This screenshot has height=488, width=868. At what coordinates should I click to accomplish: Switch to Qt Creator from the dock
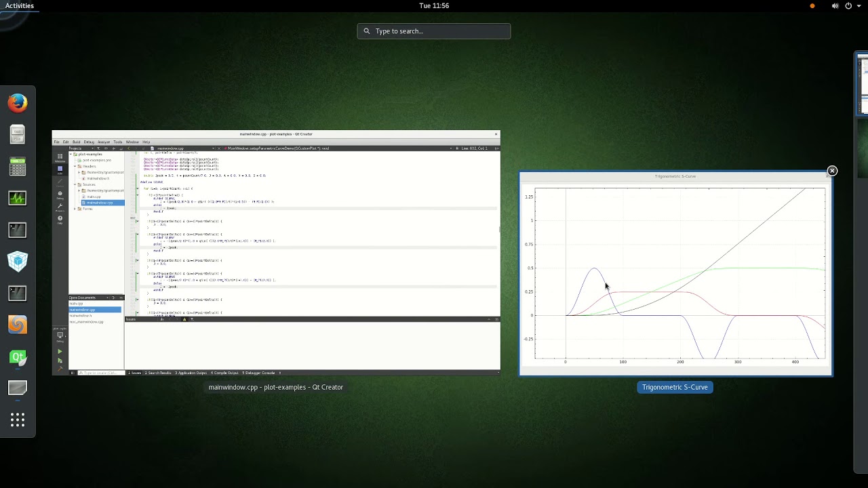click(18, 357)
